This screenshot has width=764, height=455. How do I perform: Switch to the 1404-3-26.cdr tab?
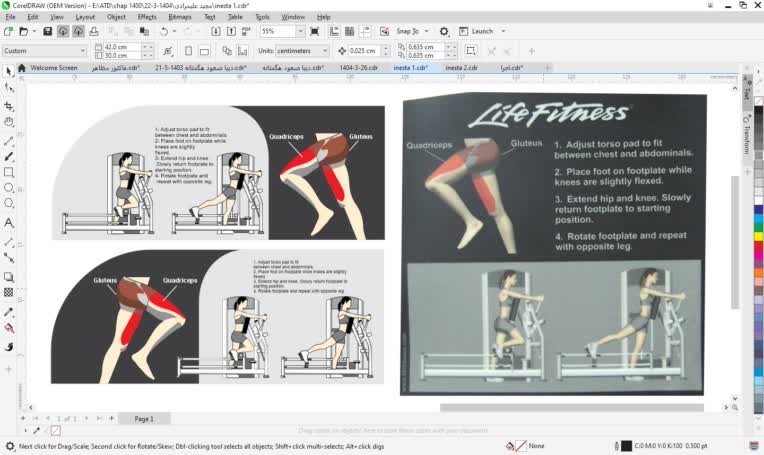(x=359, y=68)
